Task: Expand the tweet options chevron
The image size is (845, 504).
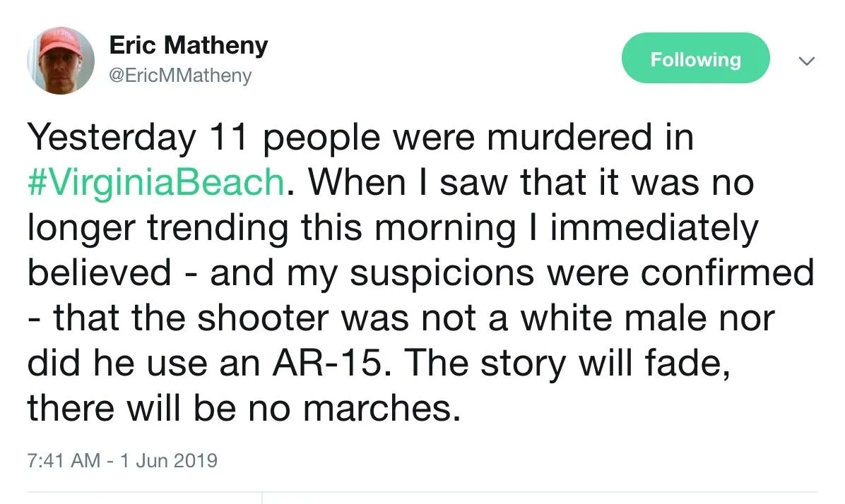Action: [x=806, y=61]
